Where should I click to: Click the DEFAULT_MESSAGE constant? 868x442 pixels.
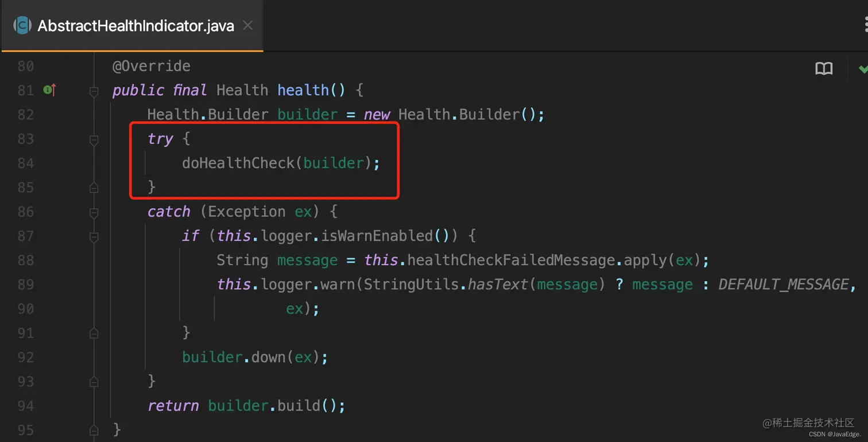point(784,284)
